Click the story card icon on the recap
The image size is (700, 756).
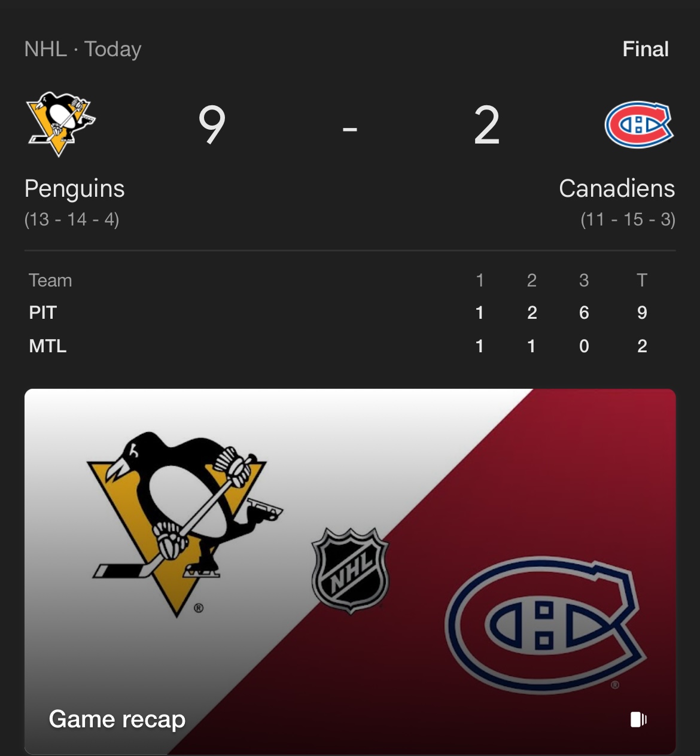[x=638, y=719]
